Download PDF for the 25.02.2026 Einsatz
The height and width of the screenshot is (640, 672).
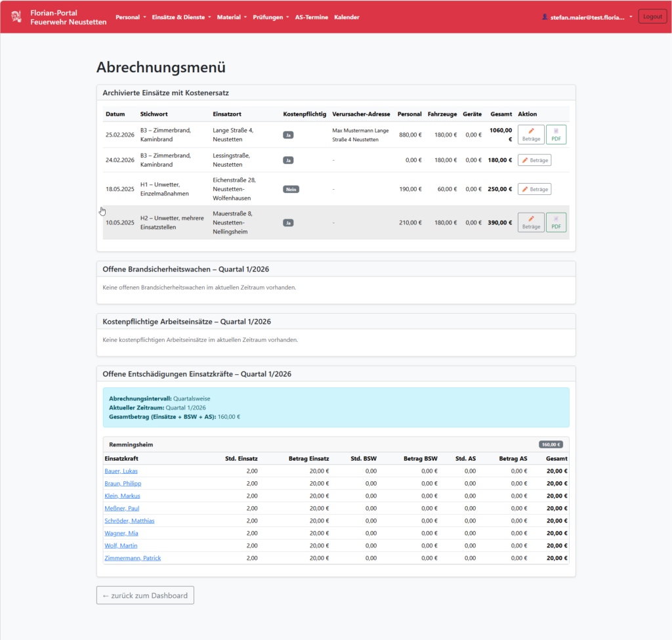pos(556,135)
